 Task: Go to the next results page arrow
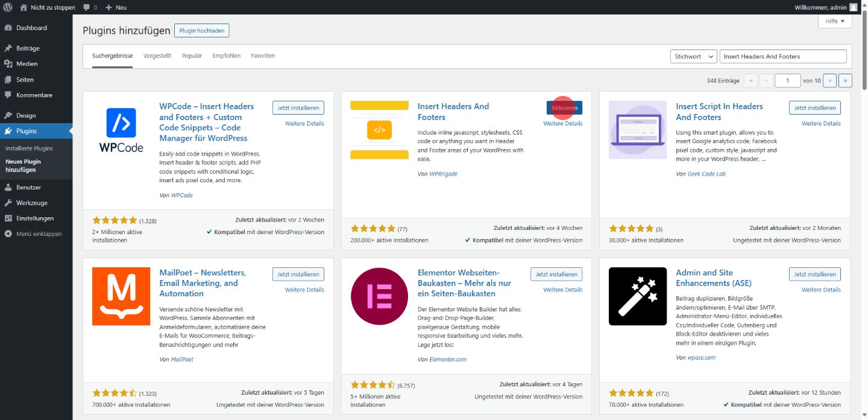829,80
